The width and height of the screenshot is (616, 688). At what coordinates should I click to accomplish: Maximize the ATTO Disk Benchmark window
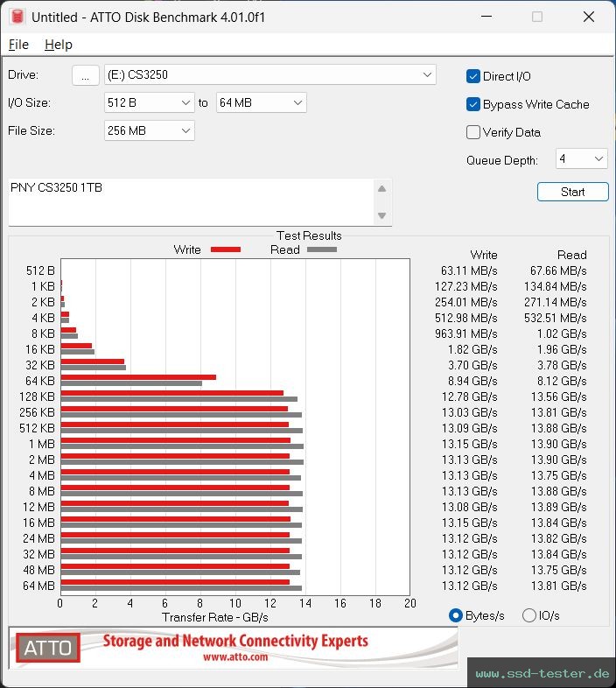537,17
